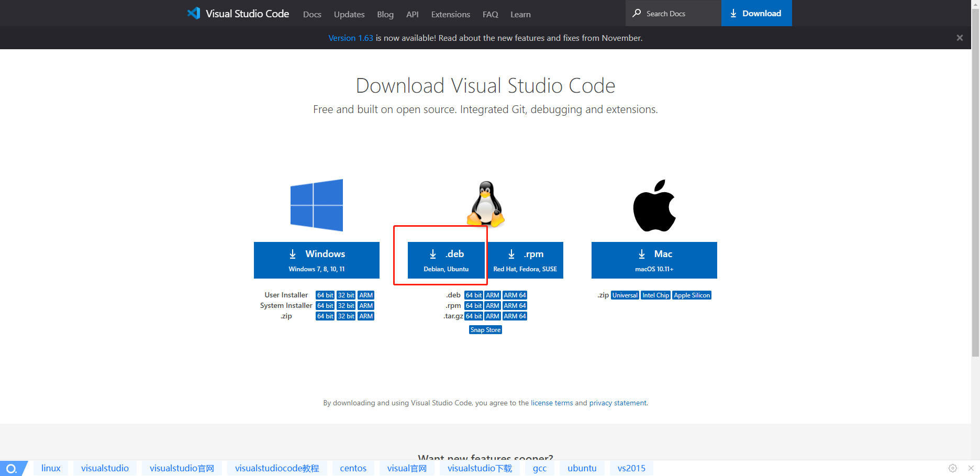Click the Search Docs field
The height and width of the screenshot is (476, 980).
pyautogui.click(x=673, y=13)
